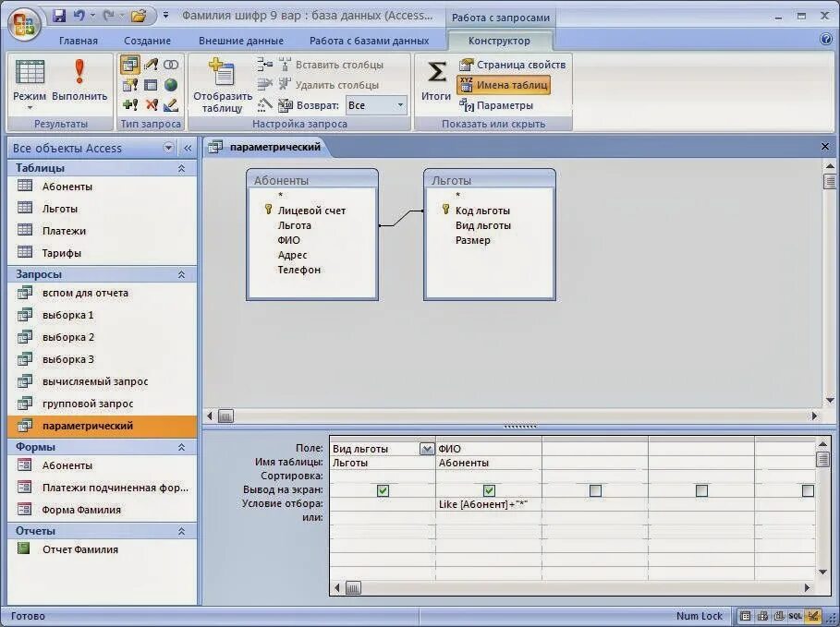Uncheck Вывод на экран for Вид льготы
This screenshot has width=840, height=627.
tap(383, 490)
